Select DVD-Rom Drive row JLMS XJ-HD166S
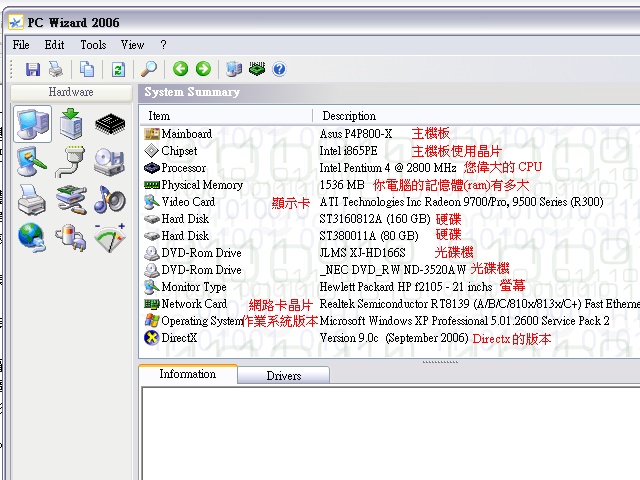Viewport: 640px width, 480px height. click(x=390, y=253)
